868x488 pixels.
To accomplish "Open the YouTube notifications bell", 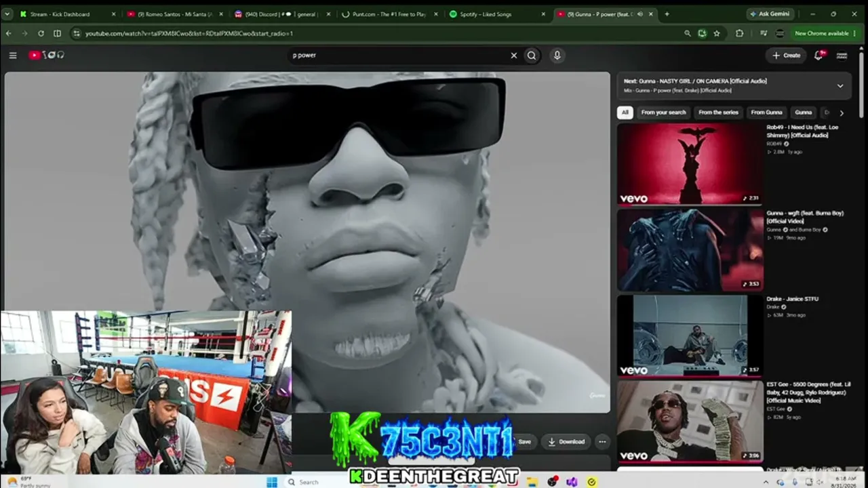I will tap(818, 56).
